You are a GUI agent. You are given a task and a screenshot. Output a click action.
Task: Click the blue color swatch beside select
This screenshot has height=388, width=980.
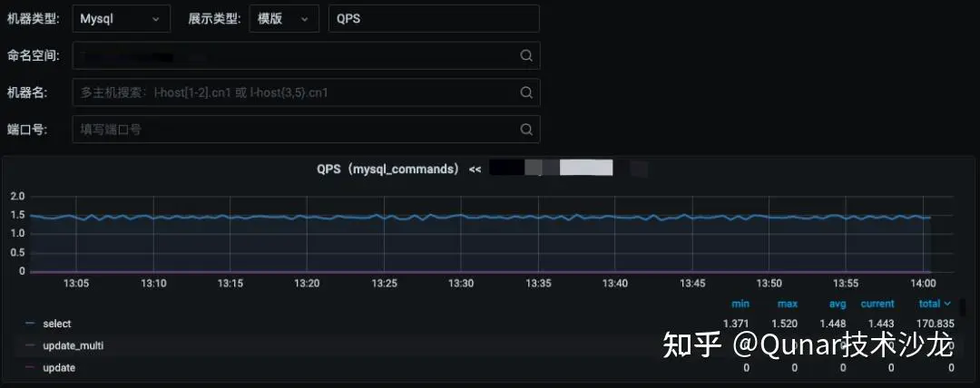(30, 324)
